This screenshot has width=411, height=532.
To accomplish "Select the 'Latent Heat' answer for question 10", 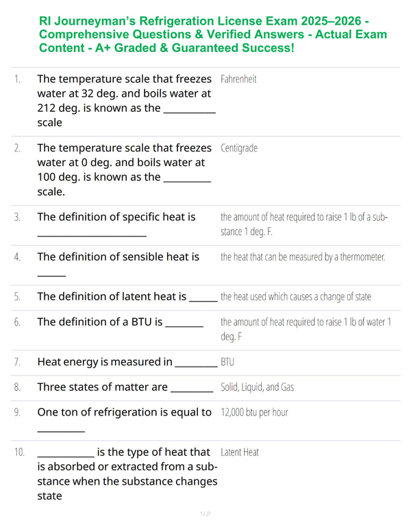I will point(240,452).
